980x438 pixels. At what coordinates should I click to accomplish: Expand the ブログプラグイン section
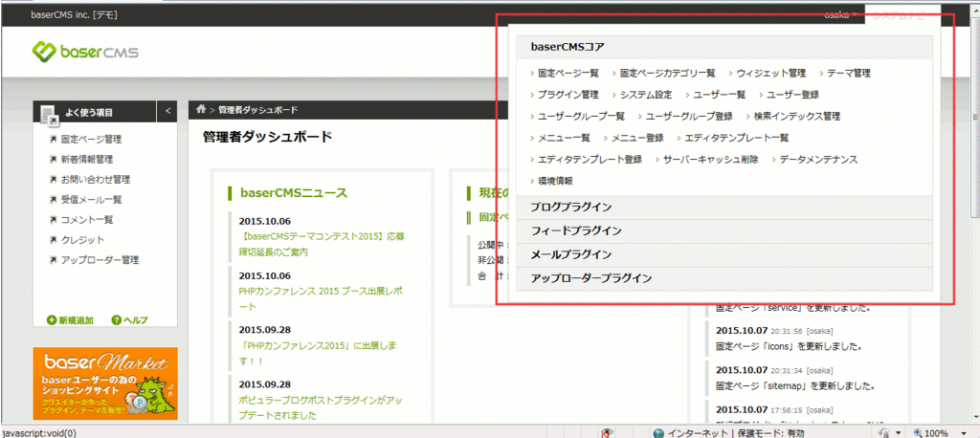(x=724, y=207)
